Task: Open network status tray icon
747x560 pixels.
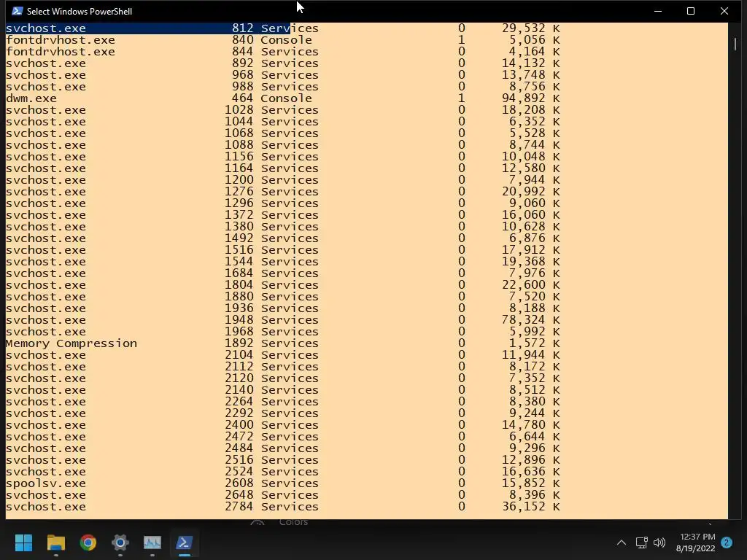Action: (641, 542)
